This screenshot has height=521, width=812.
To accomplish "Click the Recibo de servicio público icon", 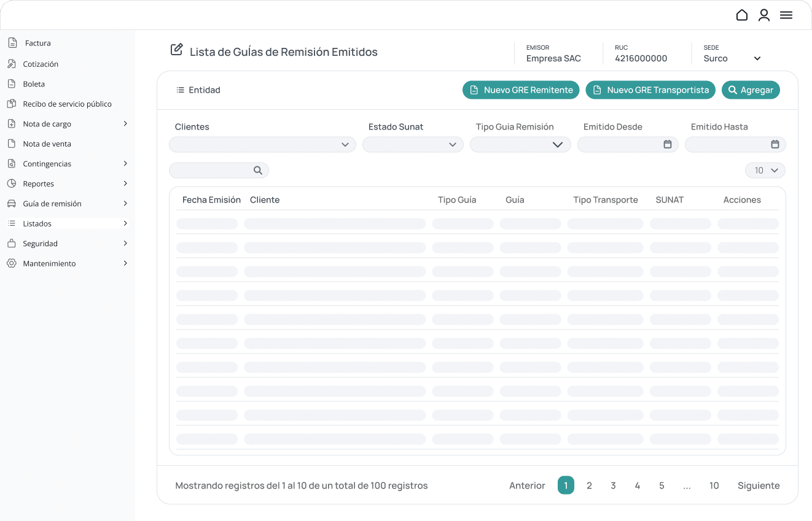I will [x=11, y=104].
